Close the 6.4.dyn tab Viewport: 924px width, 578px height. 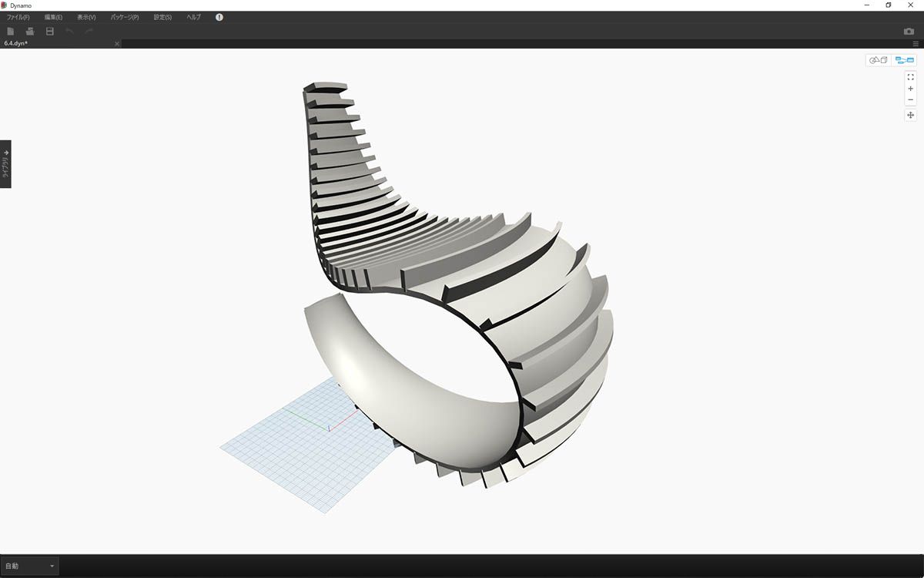click(x=117, y=44)
